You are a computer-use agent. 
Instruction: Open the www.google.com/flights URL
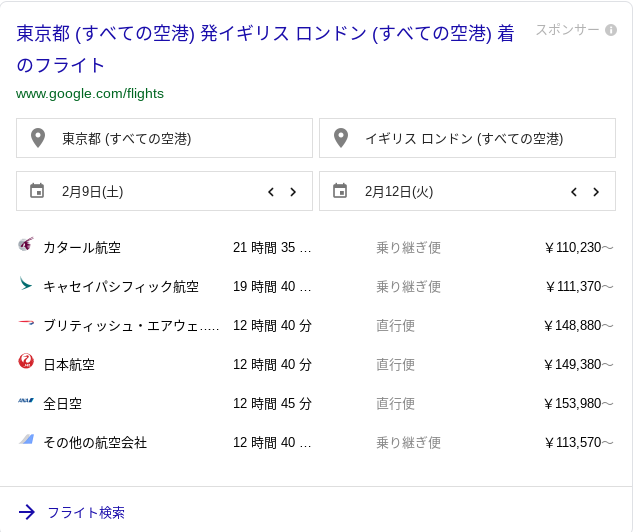click(90, 94)
